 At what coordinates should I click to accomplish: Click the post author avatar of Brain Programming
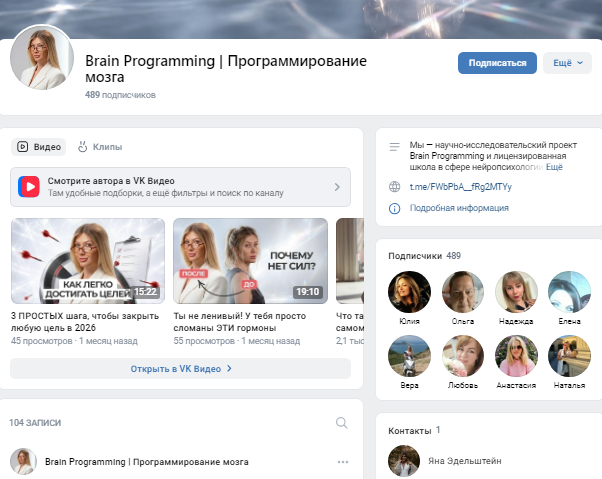click(23, 461)
